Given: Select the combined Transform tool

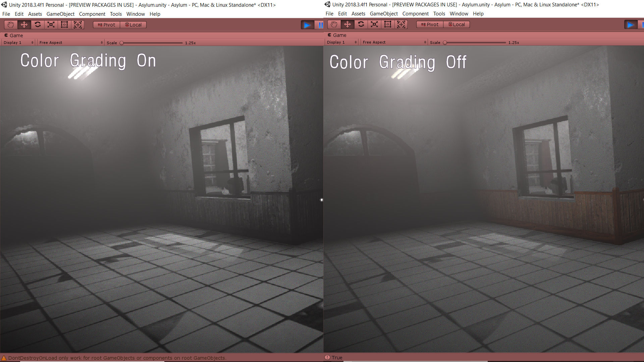Looking at the screenshot, I should pyautogui.click(x=78, y=24).
